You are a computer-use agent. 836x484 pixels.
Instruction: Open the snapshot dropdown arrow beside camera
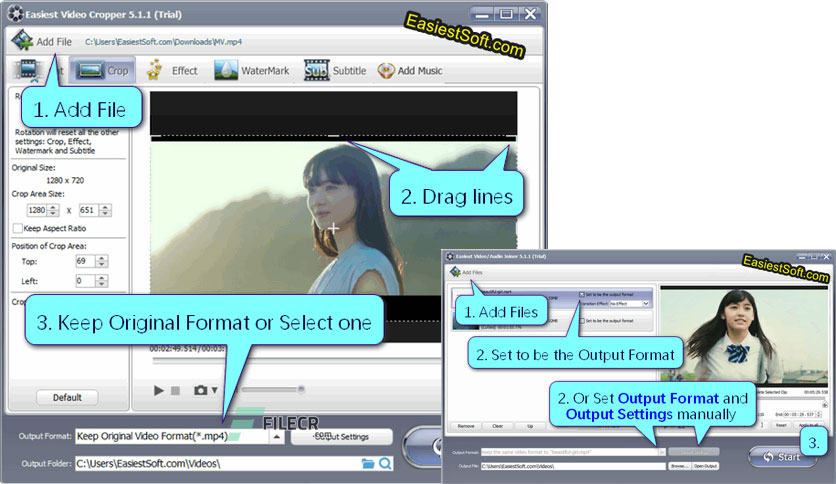pos(214,390)
